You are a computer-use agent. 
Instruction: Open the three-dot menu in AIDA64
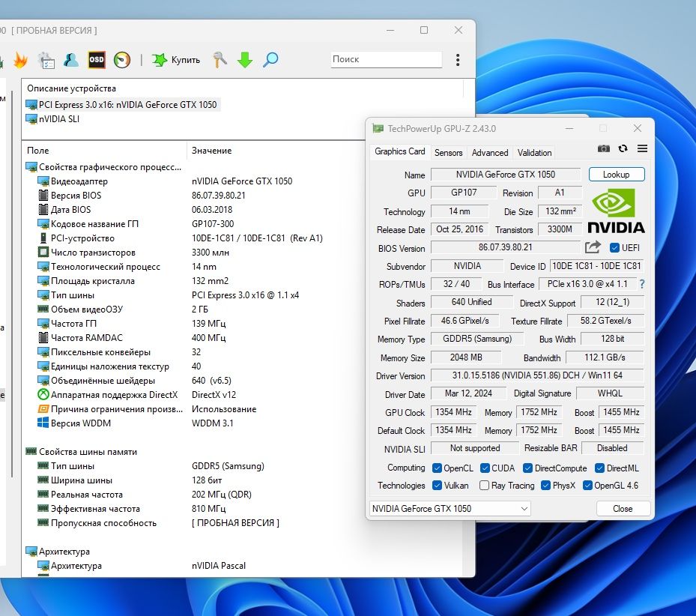tap(458, 60)
